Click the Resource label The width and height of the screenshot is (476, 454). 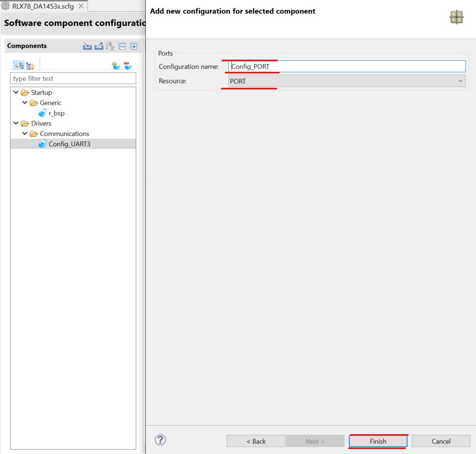click(x=172, y=81)
